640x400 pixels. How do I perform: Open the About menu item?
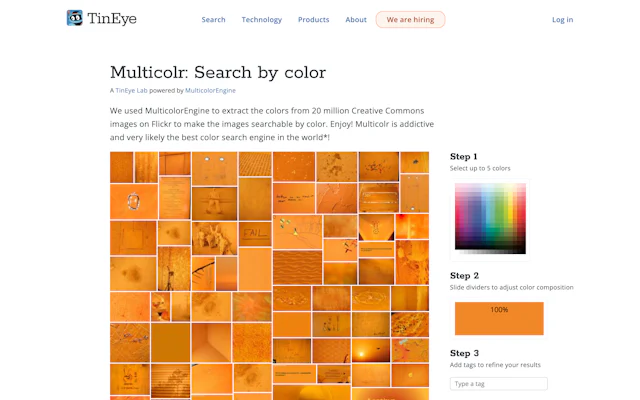356,20
